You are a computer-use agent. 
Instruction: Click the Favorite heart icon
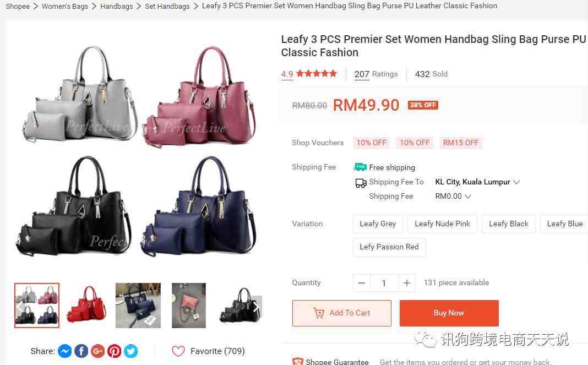point(178,351)
